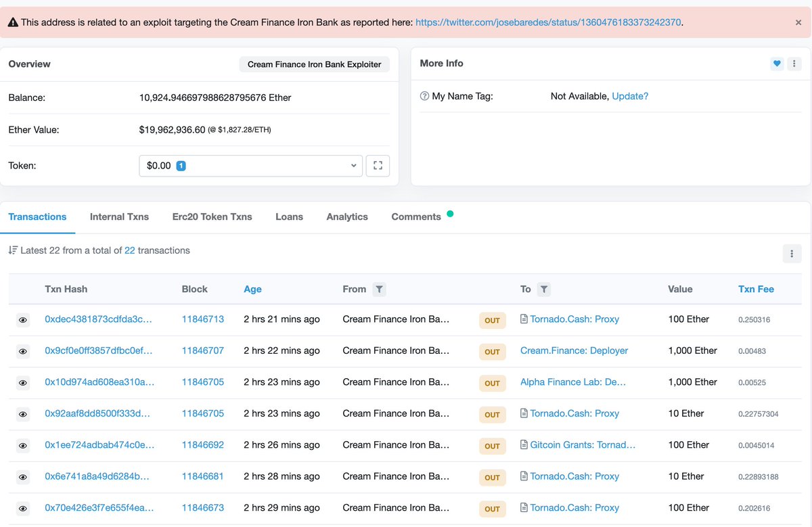The height and width of the screenshot is (527, 812).
Task: Open the josebaredes Twitter status link
Action: pyautogui.click(x=548, y=22)
